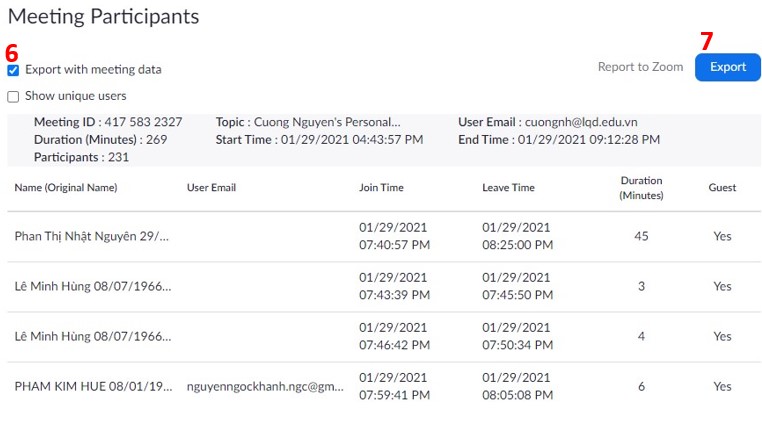Select Lê Minh Hùng row with 4 minutes
This screenshot has width=762, height=422.
tap(92, 336)
